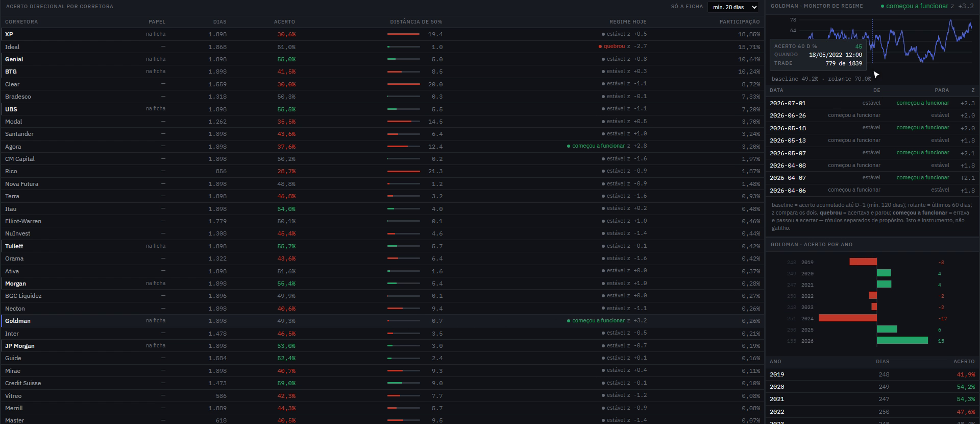
Task: Click the 2026-07-01 regime transition row
Action: point(872,103)
